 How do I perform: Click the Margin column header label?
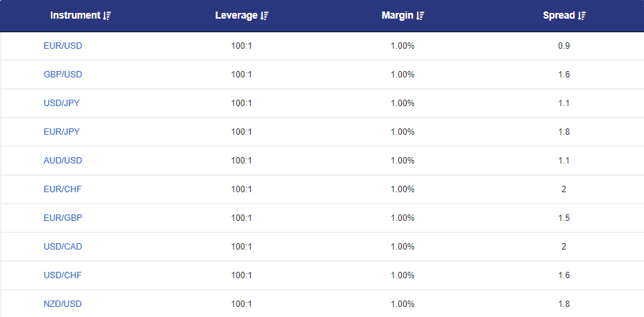397,16
